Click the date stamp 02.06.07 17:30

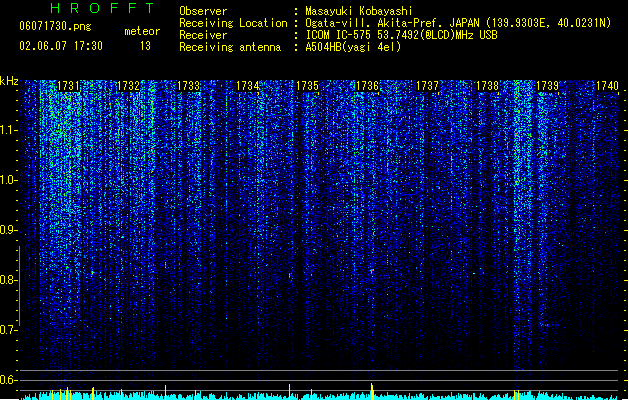[x=61, y=46]
